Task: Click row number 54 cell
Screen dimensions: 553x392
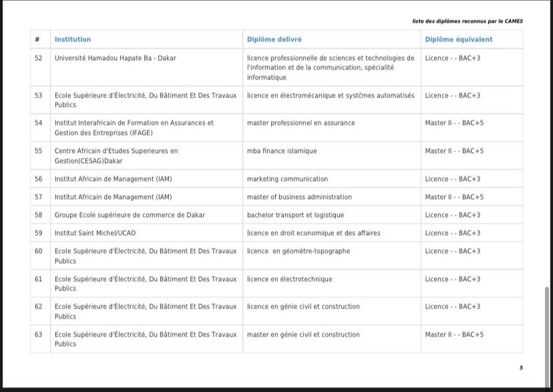Action: pyautogui.click(x=39, y=123)
